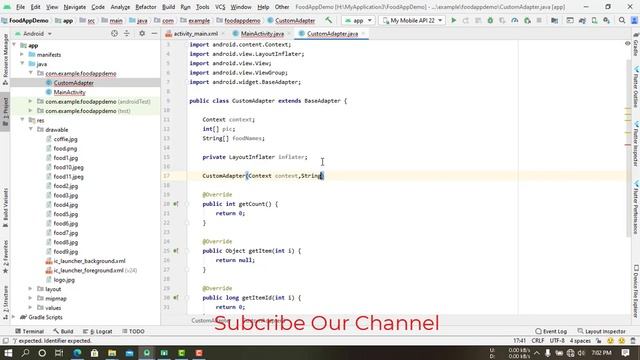Click the Stop button in the toolbar
The width and height of the screenshot is (640, 360).
[x=539, y=20]
